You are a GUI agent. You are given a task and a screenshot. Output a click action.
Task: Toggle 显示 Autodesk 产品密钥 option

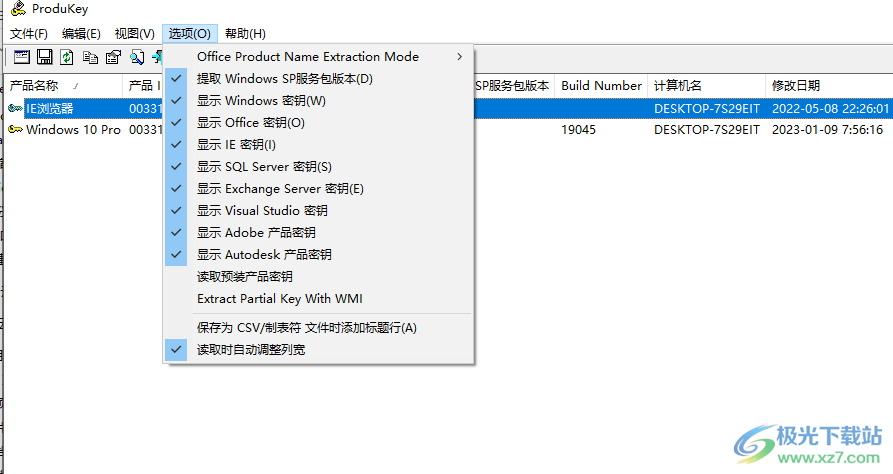point(319,255)
